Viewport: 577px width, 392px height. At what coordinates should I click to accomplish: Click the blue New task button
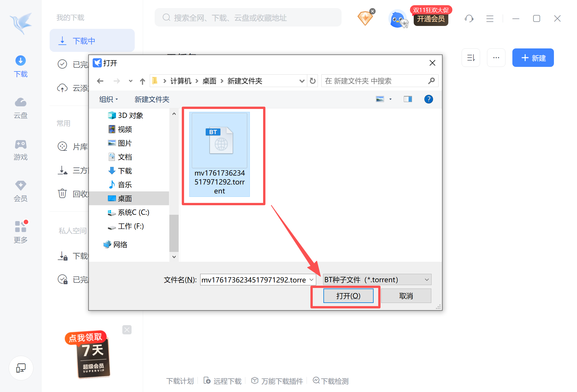pyautogui.click(x=533, y=58)
